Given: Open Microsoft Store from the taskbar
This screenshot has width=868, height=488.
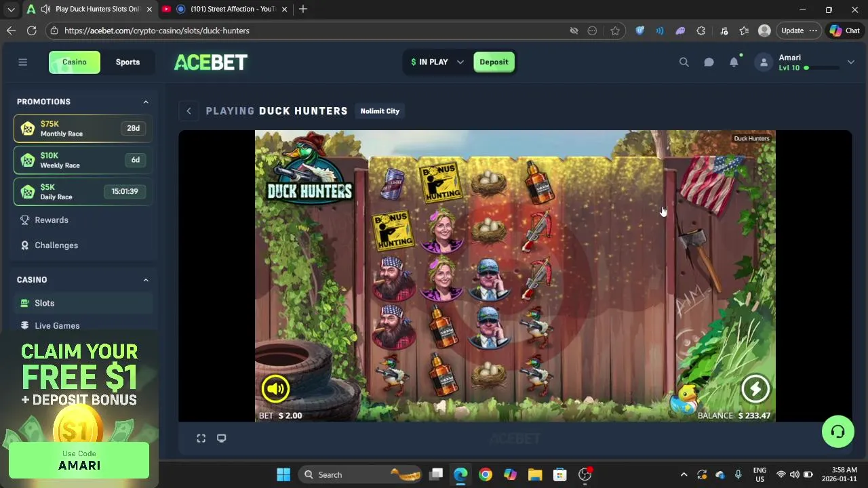Looking at the screenshot, I should click(x=560, y=475).
